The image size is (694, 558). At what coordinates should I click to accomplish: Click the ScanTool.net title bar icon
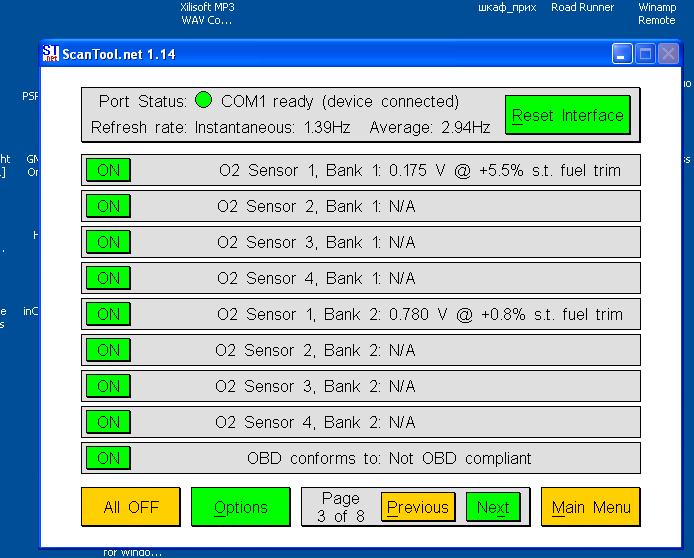point(50,54)
